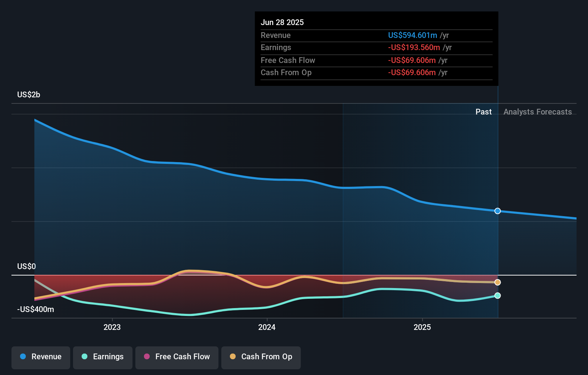Click the Jun 28 2025 tooltip date
The image size is (588, 375).
(282, 22)
